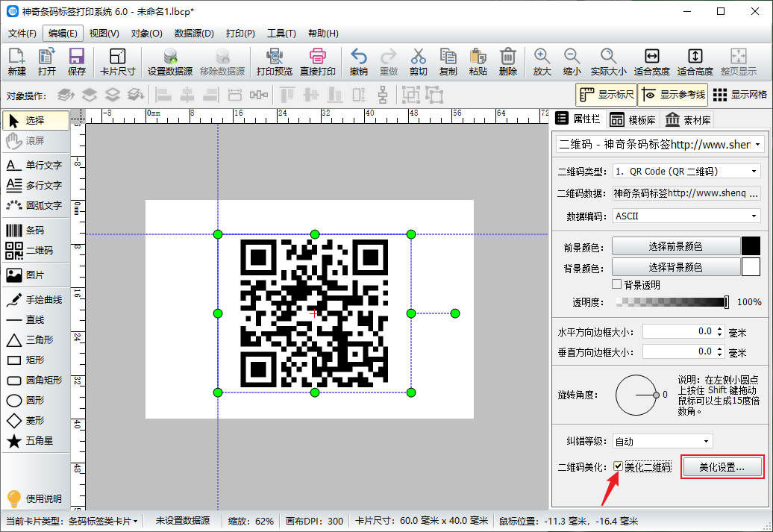Select the 图片 image tool
The image size is (773, 532).
click(35, 275)
